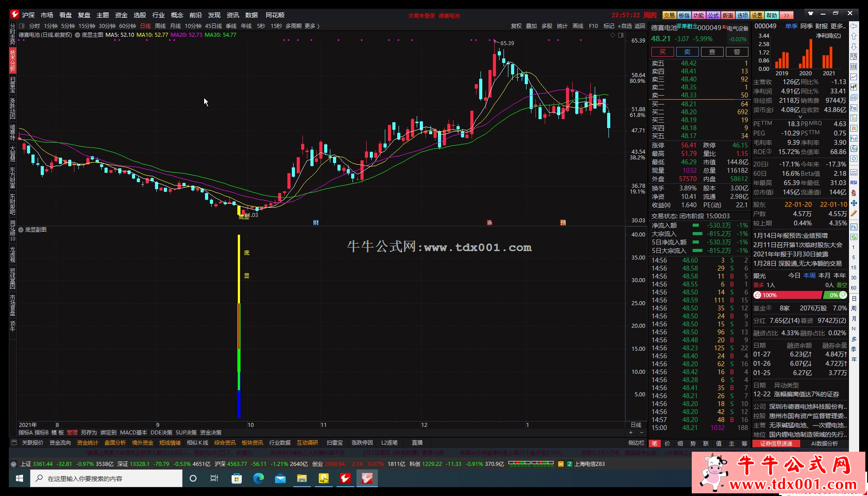Switch financial chart to 单季 mode
The height and width of the screenshot is (496, 868).
[791, 26]
